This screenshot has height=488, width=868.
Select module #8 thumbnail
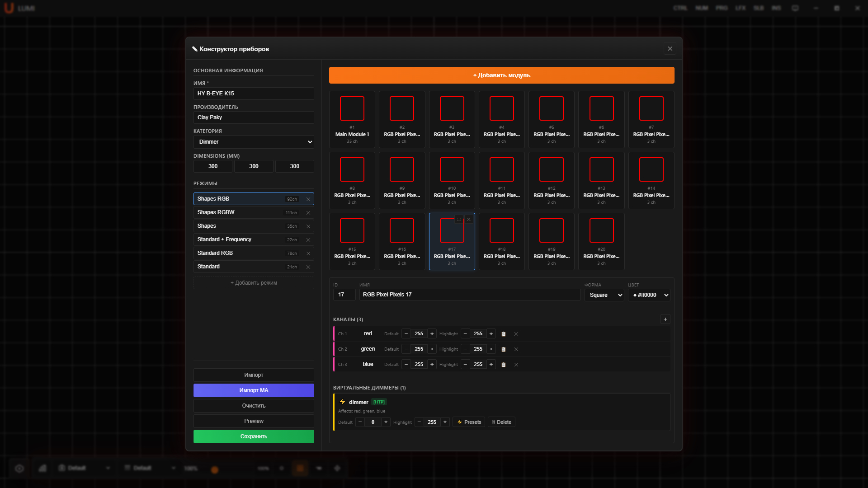tap(352, 180)
